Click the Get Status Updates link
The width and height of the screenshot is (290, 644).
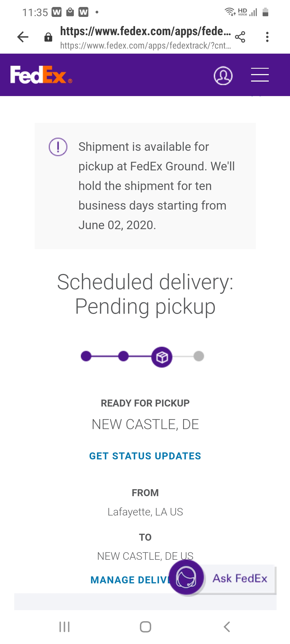145,456
